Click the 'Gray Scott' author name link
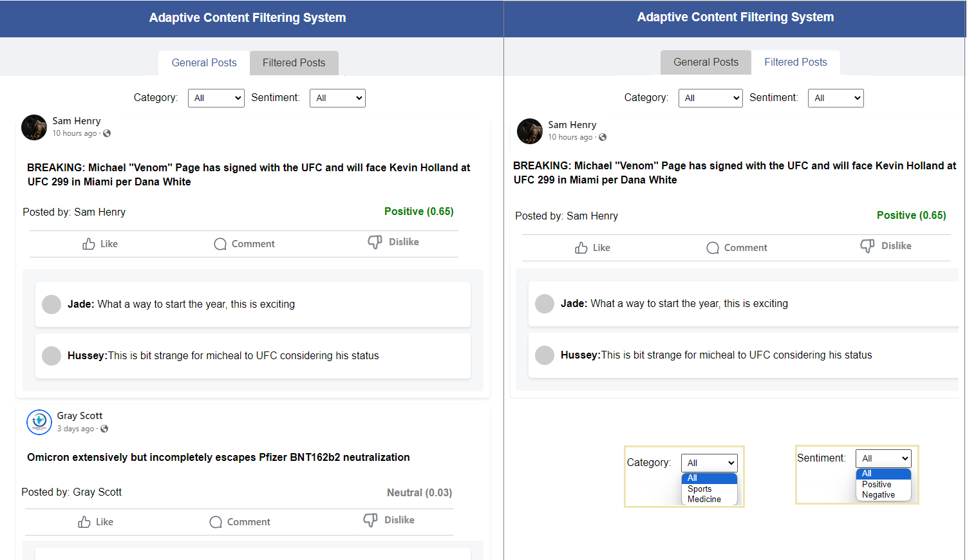 coord(80,416)
